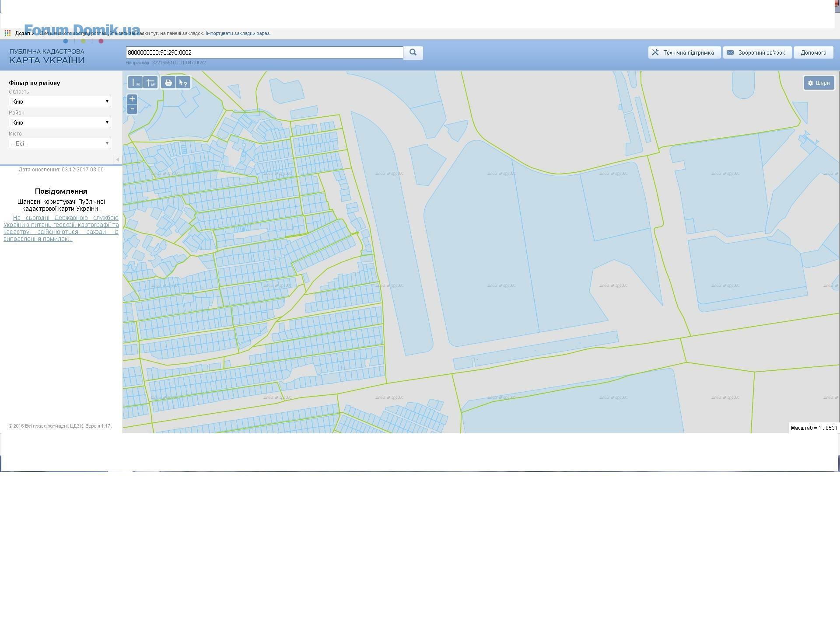Click the print map icon
The width and height of the screenshot is (840, 641).
click(168, 83)
